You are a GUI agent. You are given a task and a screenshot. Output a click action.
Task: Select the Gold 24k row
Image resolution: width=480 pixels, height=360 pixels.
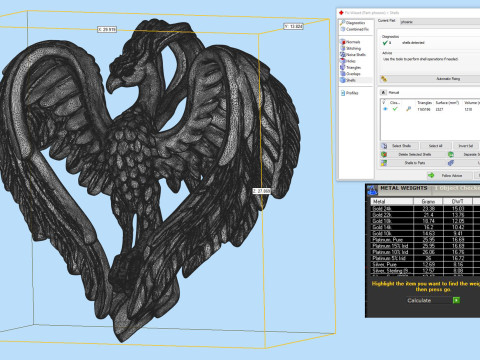(425, 209)
